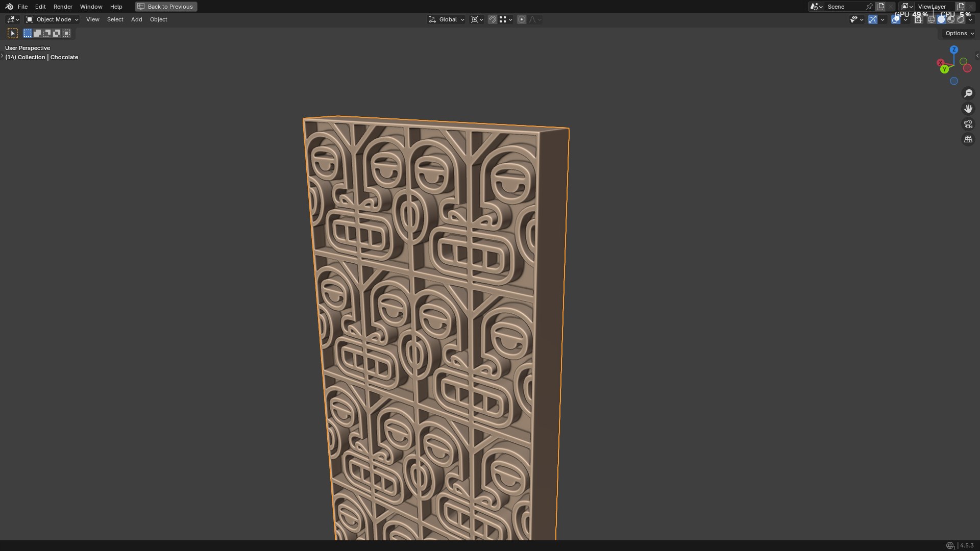
Task: Choose the Intersect Selection mode
Action: 66,33
